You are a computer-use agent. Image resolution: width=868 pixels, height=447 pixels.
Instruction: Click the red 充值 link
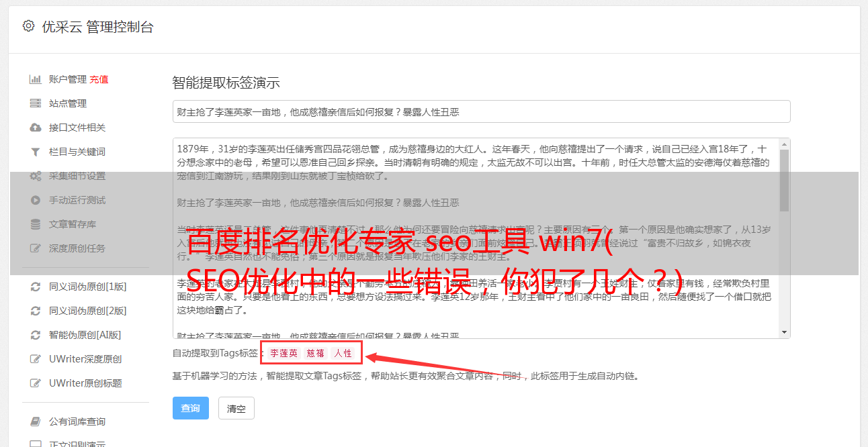pos(99,79)
